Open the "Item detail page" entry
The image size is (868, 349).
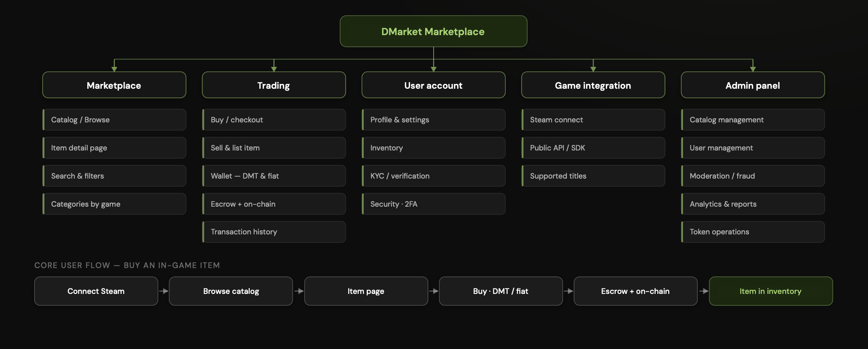click(x=114, y=148)
